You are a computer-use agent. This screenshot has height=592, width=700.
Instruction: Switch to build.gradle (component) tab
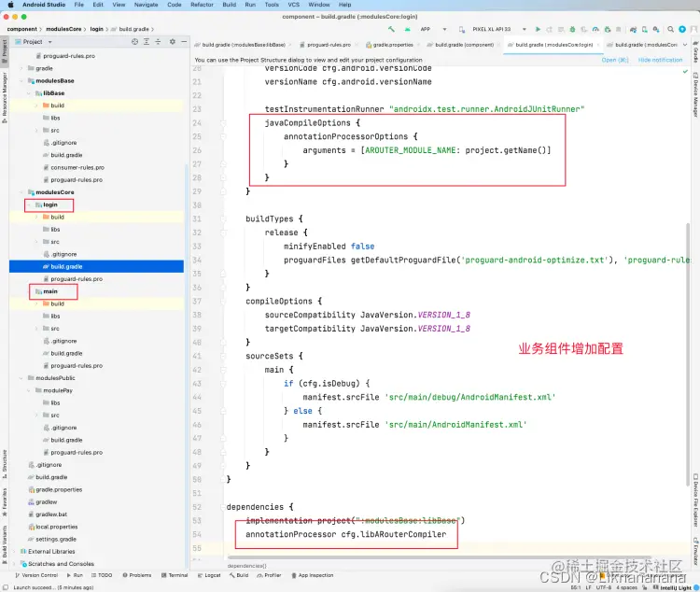click(x=464, y=45)
